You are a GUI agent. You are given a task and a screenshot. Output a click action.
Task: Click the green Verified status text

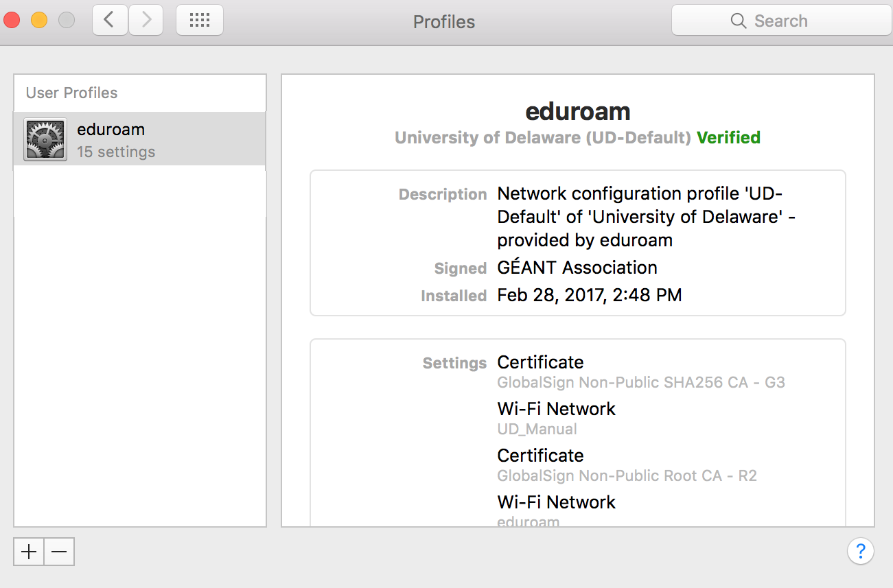[728, 137]
